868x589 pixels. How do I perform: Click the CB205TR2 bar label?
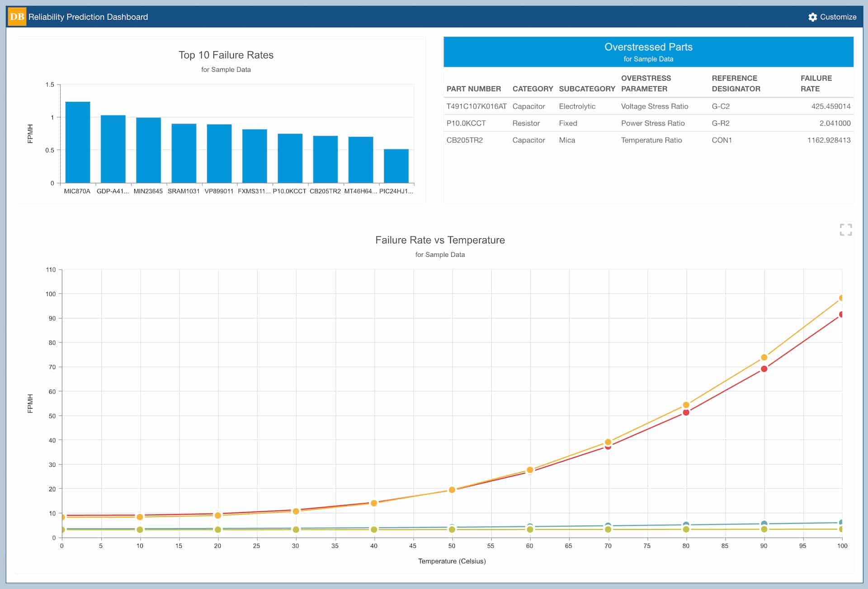coord(325,191)
